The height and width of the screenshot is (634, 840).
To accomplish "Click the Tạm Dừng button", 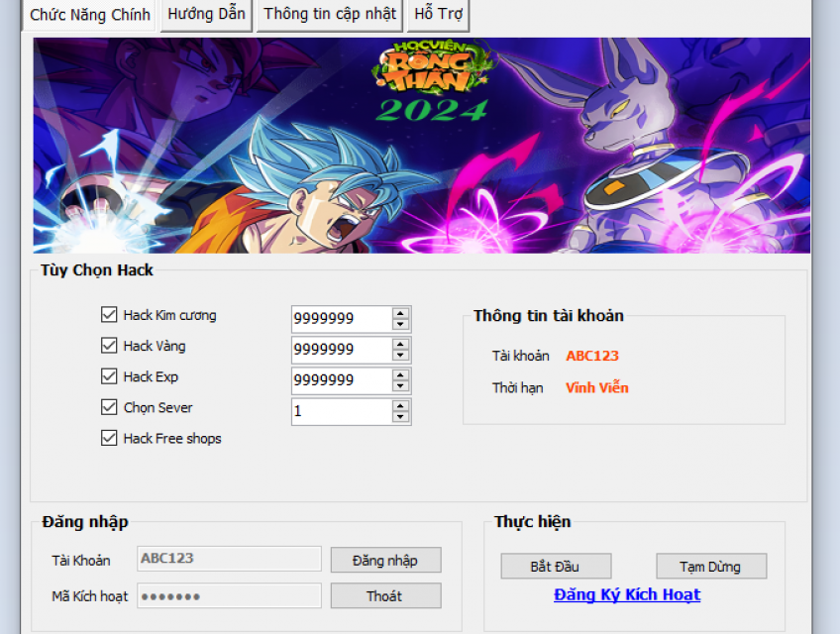I will click(711, 566).
